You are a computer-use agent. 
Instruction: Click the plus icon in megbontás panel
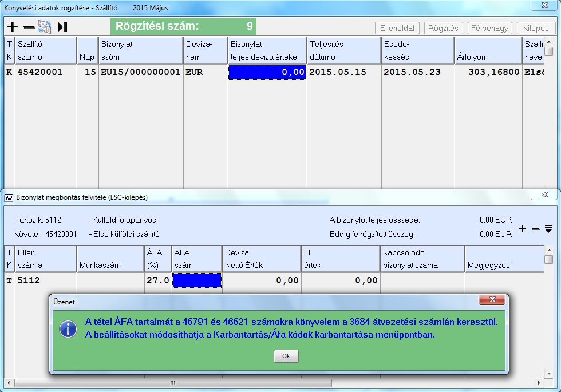[x=522, y=229]
